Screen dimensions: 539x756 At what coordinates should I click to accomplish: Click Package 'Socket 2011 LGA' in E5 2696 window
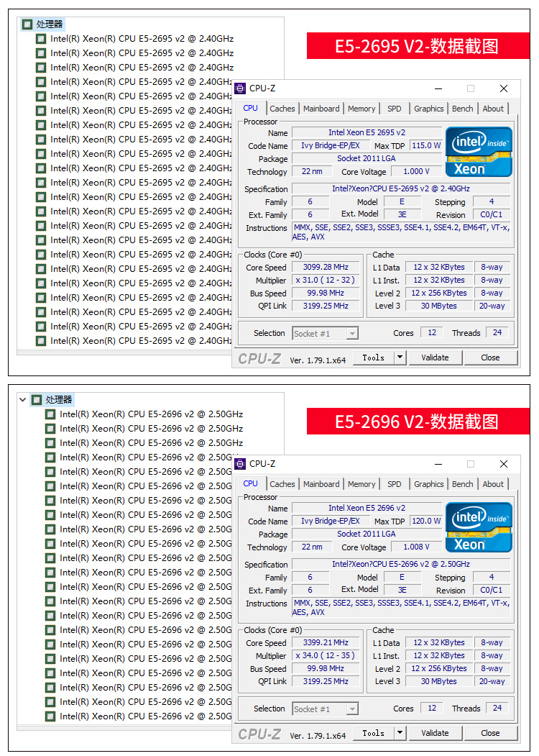[367, 534]
